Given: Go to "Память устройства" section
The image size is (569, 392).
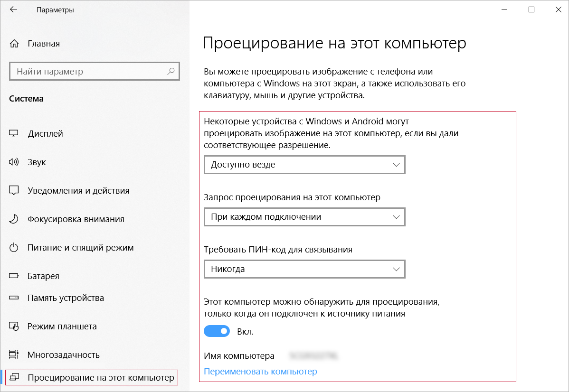Looking at the screenshot, I should (x=66, y=298).
